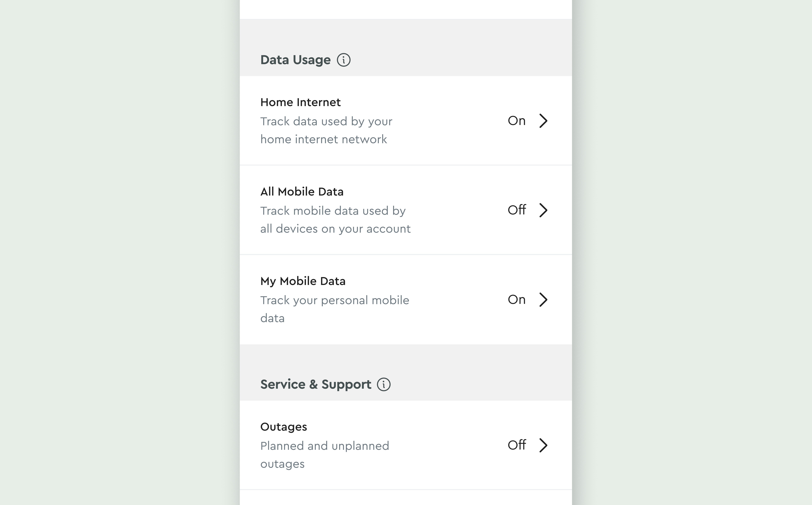Viewport: 812px width, 505px height.
Task: Expand the My Mobile Data chevron arrow
Action: coord(543,300)
